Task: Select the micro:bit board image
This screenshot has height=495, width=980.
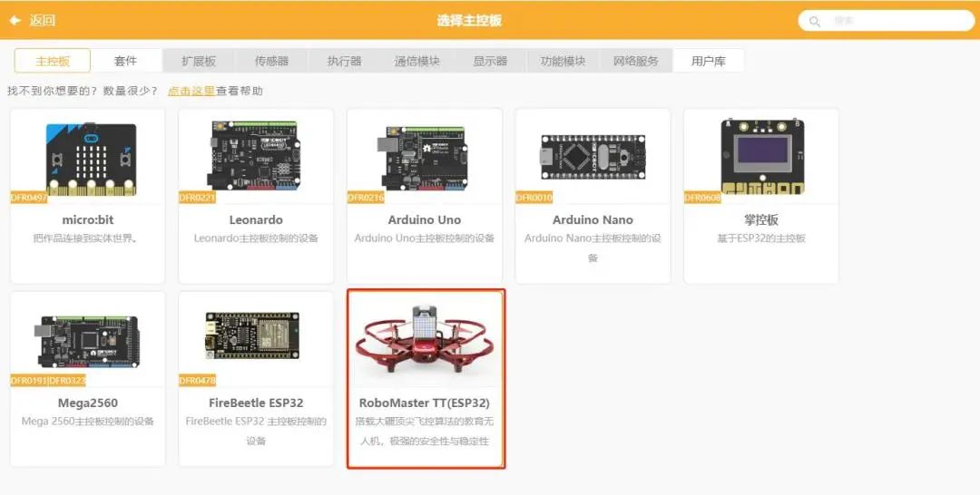Action: (92, 159)
